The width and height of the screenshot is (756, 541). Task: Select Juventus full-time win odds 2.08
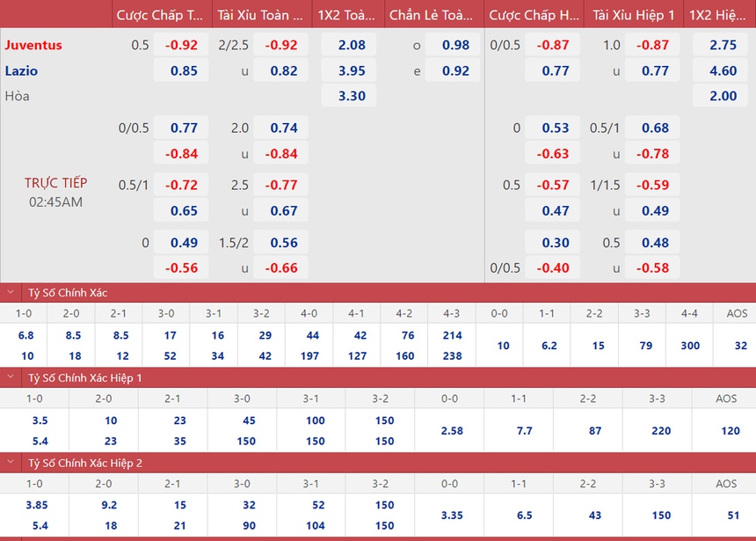(351, 45)
